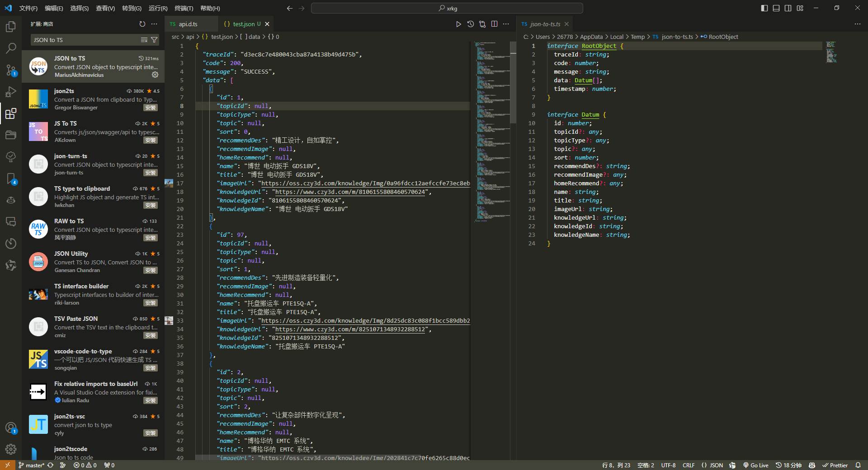Split the test.json editor to the right

click(x=494, y=24)
